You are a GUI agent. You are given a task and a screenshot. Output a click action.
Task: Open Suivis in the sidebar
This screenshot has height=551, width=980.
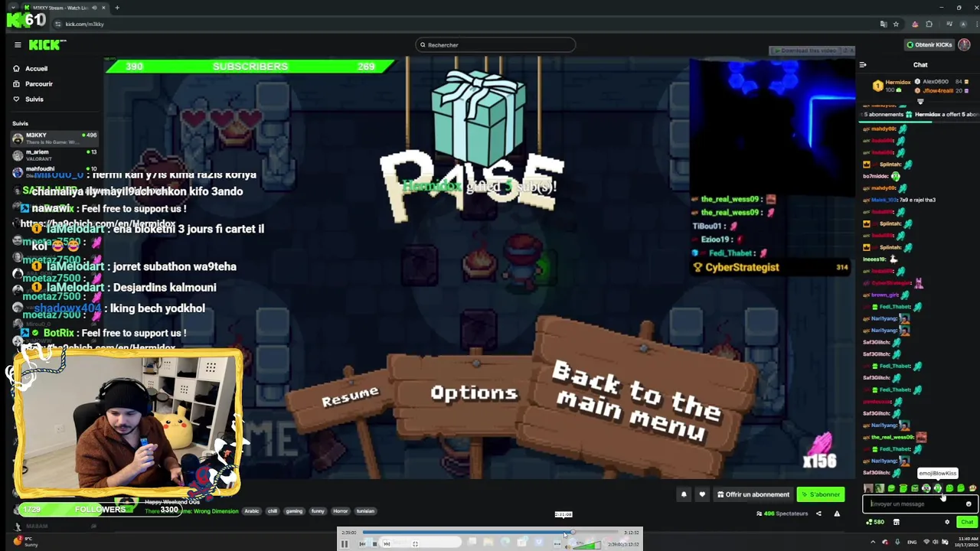click(34, 99)
